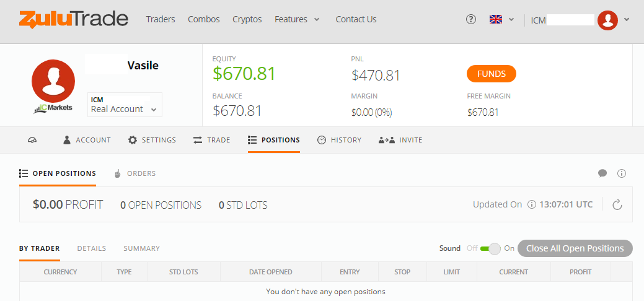Open the Features dropdown menu
The width and height of the screenshot is (644, 301).
[x=297, y=19]
